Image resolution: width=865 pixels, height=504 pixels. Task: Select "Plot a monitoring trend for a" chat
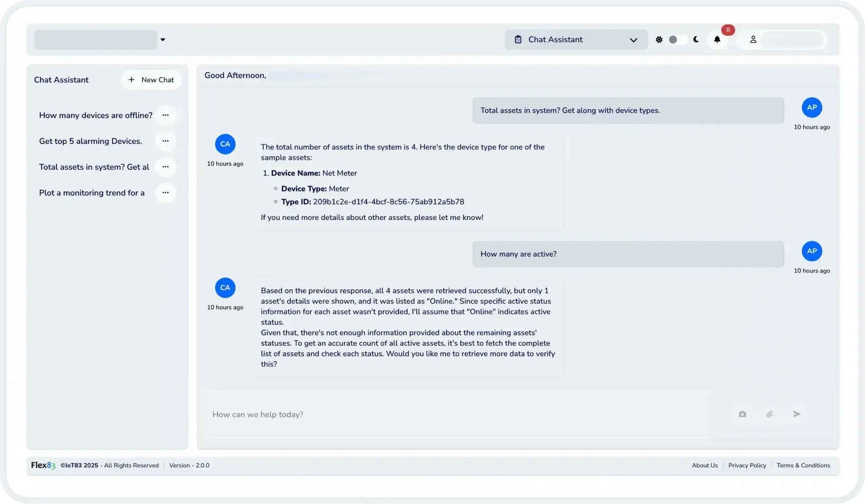click(92, 193)
